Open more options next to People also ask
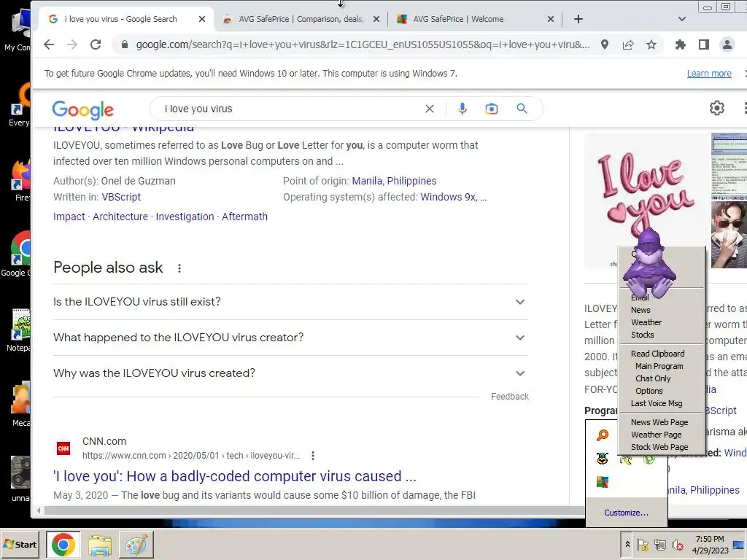The image size is (747, 560). click(x=179, y=268)
